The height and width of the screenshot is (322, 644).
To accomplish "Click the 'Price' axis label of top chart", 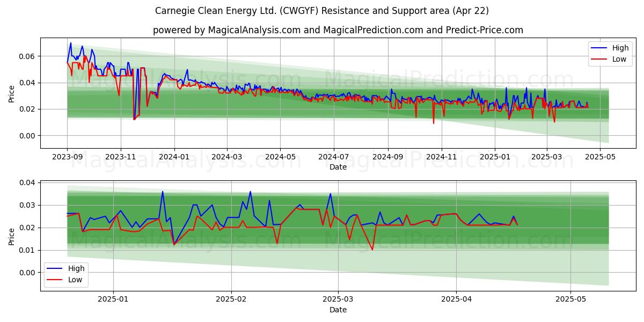I will click(x=12, y=93).
